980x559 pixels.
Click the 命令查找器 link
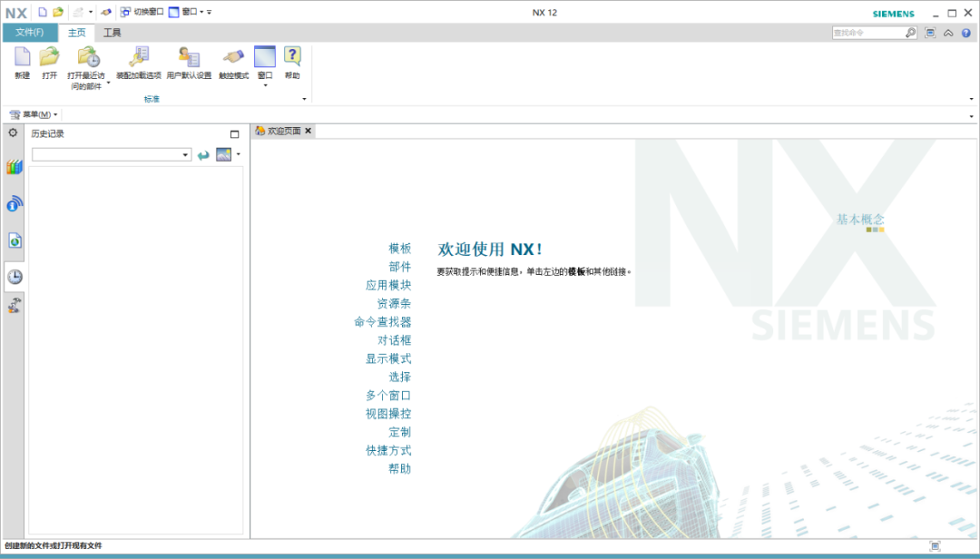[383, 322]
